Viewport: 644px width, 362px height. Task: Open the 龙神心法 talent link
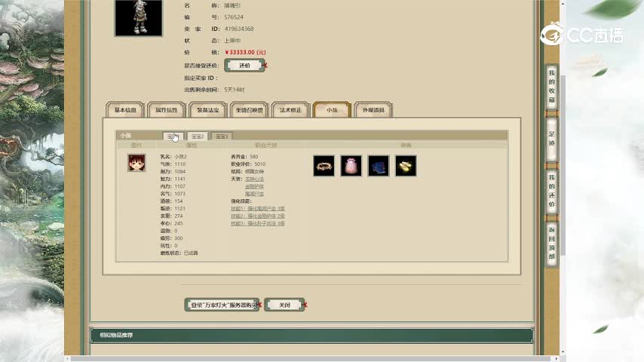click(255, 179)
